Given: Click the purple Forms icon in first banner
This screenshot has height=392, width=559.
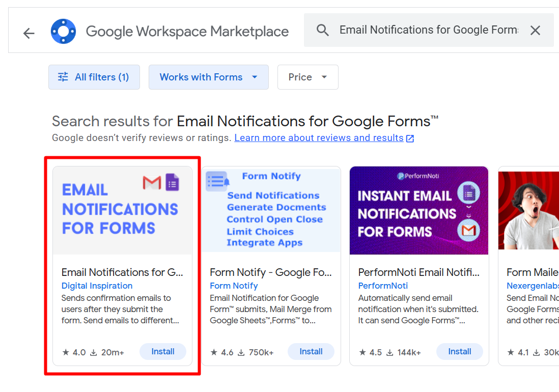Looking at the screenshot, I should [172, 182].
